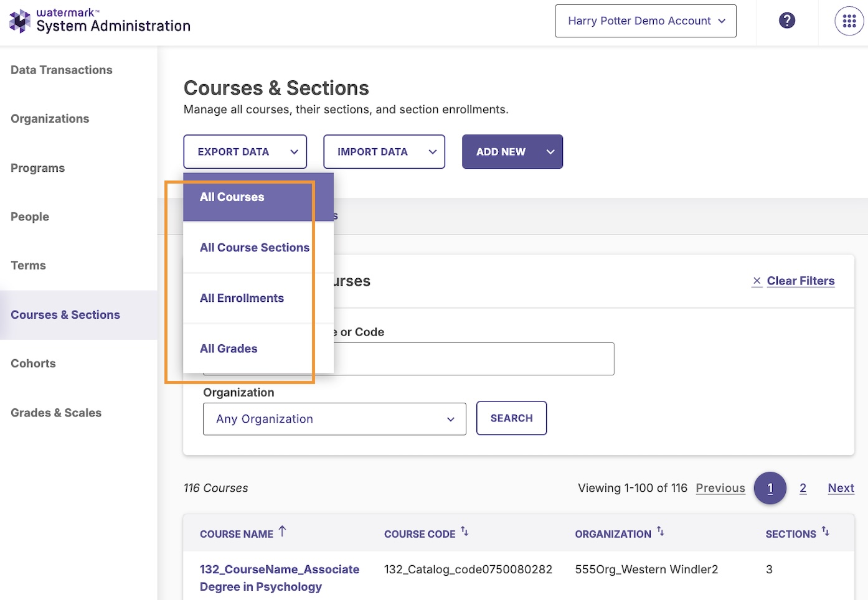Click the X icon beside Clear Filters

click(757, 281)
